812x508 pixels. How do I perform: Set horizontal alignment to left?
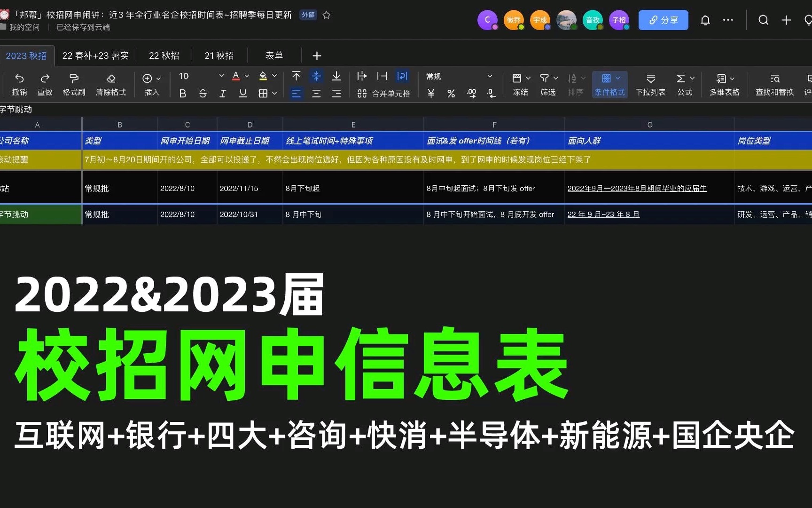pos(296,94)
